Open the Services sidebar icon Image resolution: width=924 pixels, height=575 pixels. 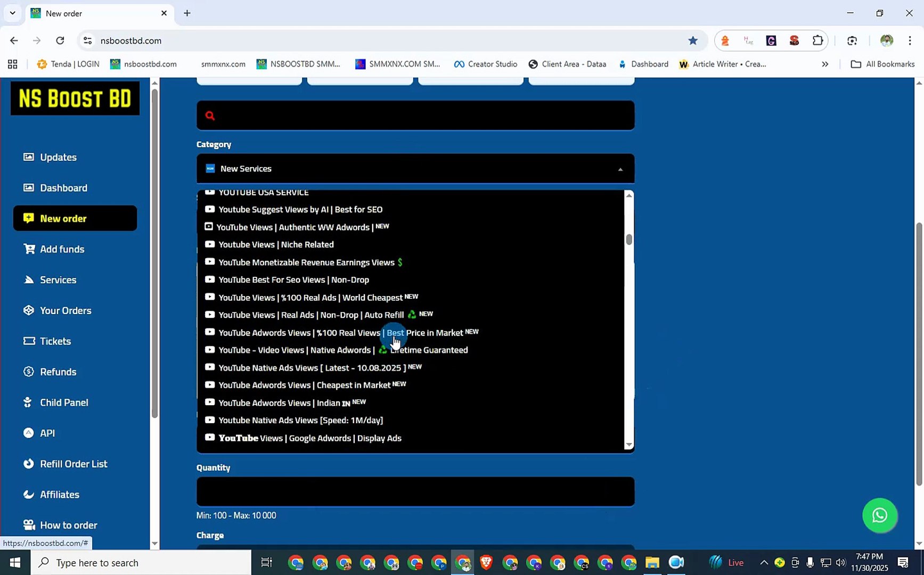pos(29,280)
